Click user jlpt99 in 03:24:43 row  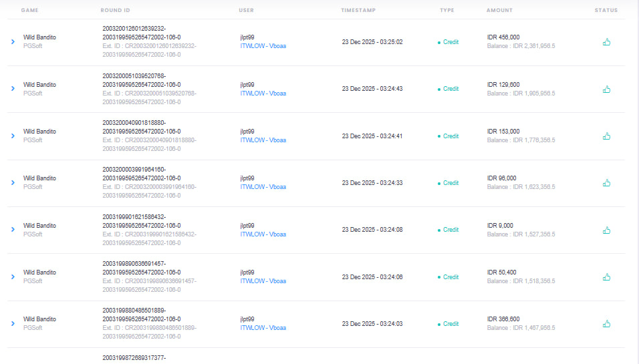pos(247,85)
